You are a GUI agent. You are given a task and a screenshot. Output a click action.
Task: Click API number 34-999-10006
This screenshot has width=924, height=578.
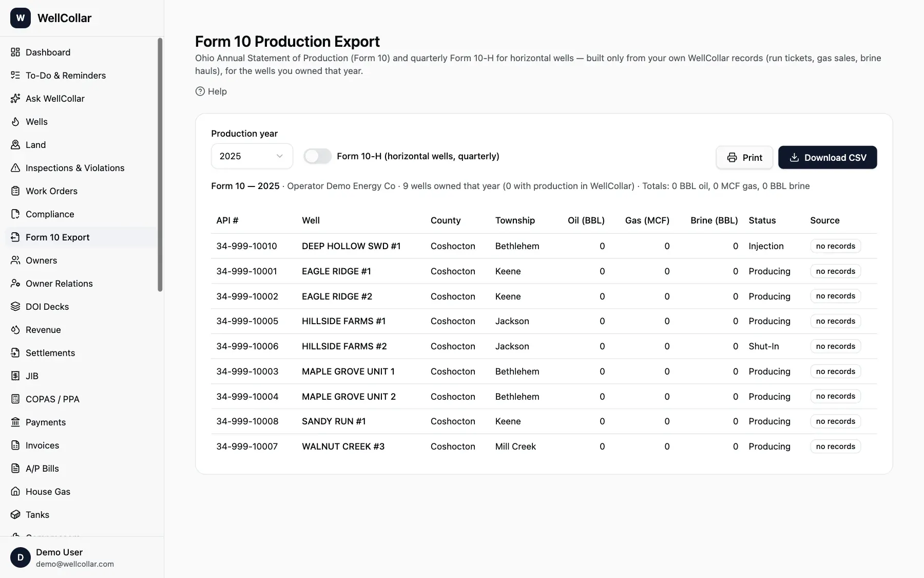click(x=247, y=346)
